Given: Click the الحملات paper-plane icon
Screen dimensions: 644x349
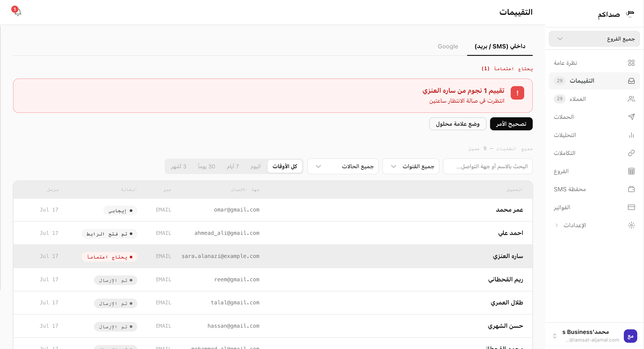Looking at the screenshot, I should pos(631,117).
